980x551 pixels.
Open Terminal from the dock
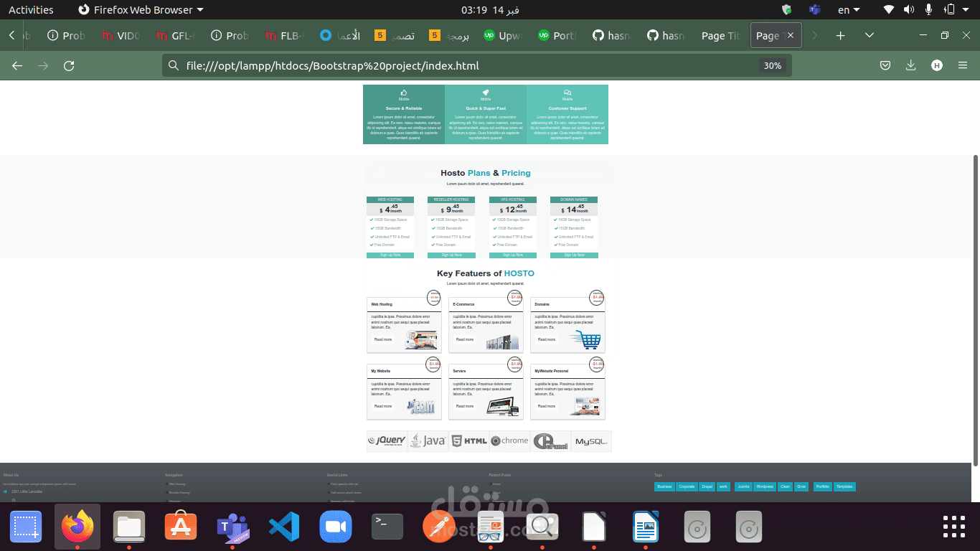click(387, 527)
